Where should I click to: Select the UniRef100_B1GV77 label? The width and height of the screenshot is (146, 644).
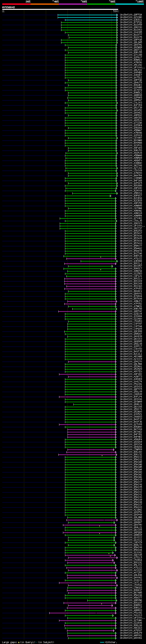click(131, 35)
